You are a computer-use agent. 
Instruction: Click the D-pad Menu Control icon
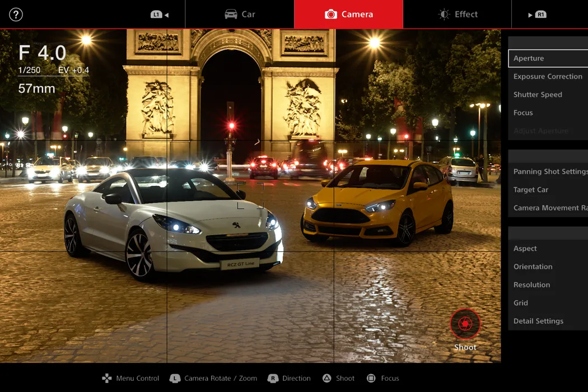(x=106, y=379)
